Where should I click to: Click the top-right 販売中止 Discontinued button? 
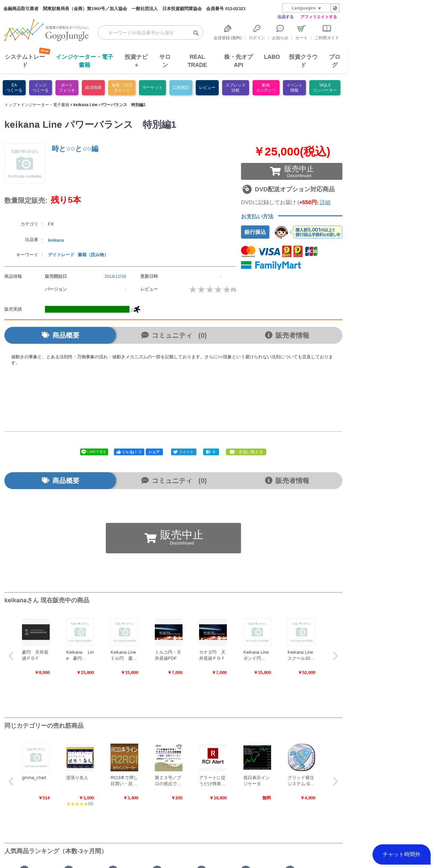292,171
